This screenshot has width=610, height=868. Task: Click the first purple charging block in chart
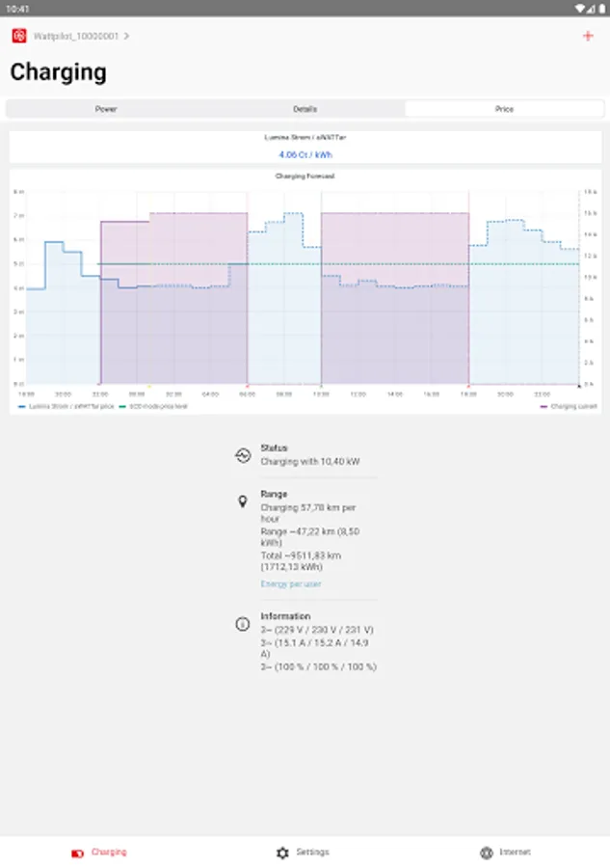(173, 299)
